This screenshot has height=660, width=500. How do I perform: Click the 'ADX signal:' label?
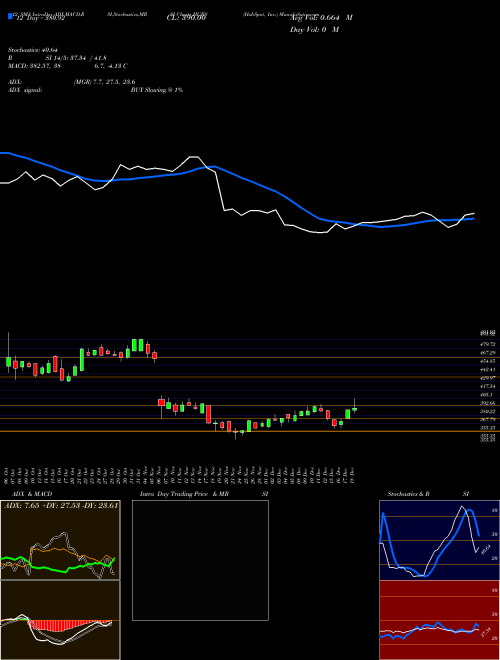pyautogui.click(x=25, y=90)
